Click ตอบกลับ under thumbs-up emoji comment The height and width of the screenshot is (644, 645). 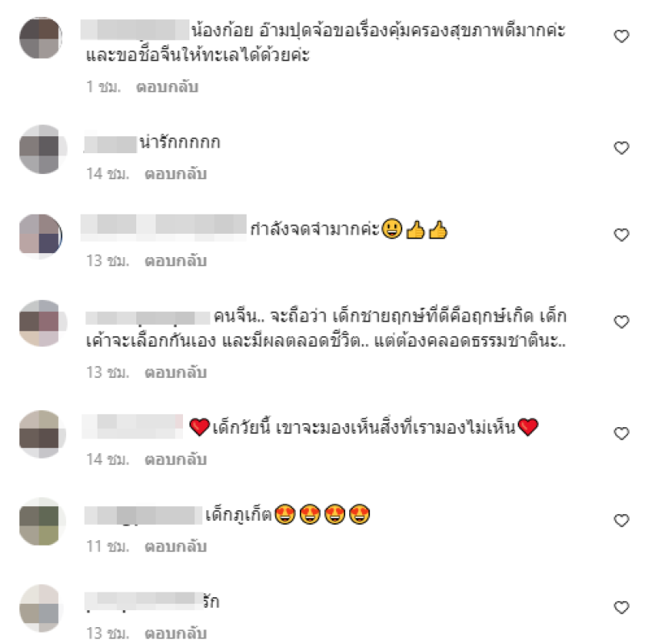(176, 260)
